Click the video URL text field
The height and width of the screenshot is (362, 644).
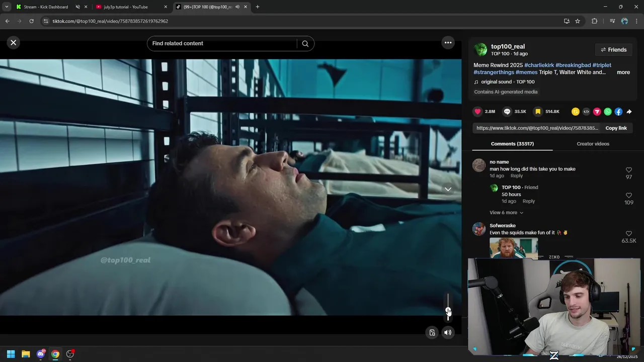point(537,128)
